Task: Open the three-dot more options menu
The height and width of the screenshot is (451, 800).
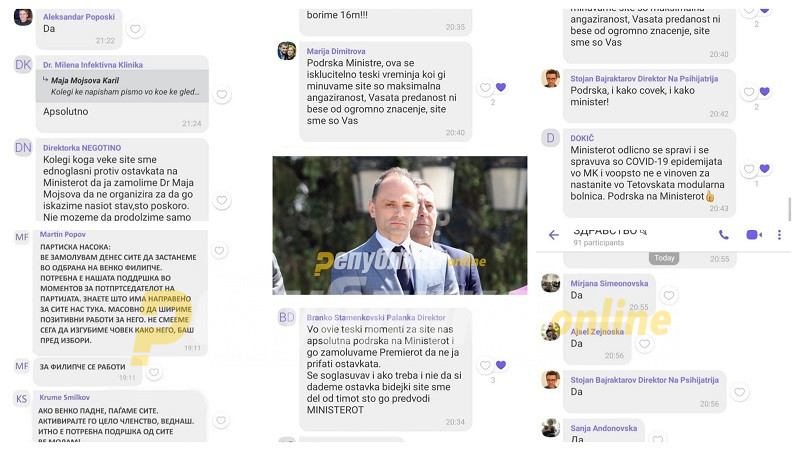Action: point(779,235)
